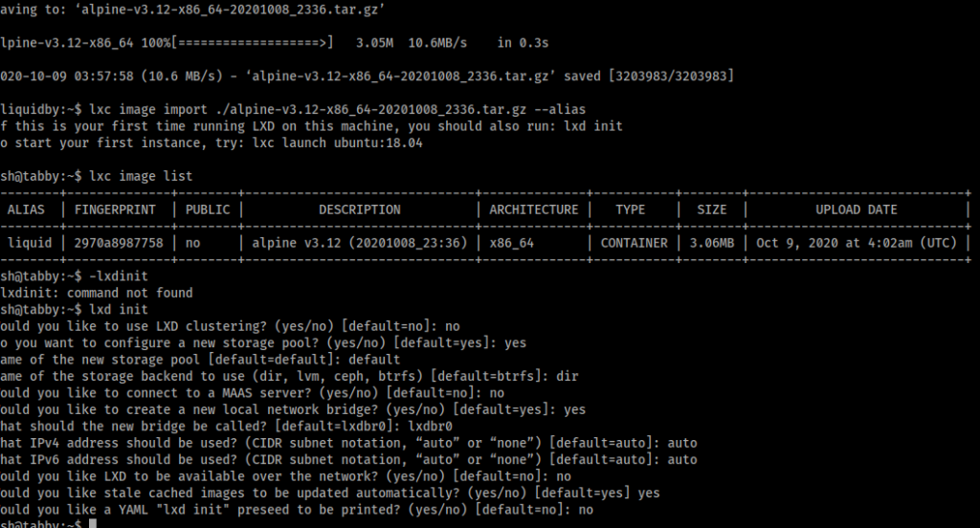The image size is (980, 528).
Task: Click the lxdbr0 bridge name answer
Action: (x=430, y=427)
